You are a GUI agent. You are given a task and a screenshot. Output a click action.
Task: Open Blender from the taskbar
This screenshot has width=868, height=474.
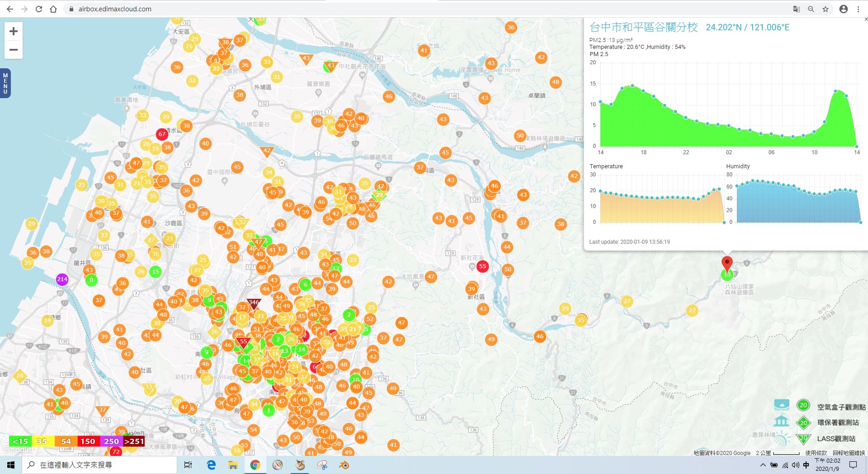(344, 465)
